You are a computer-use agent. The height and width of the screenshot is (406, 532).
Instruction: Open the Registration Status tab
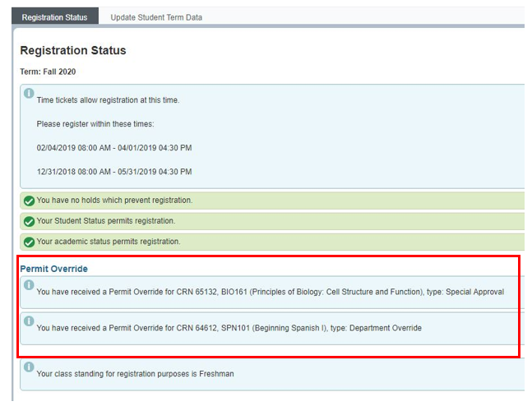click(54, 16)
